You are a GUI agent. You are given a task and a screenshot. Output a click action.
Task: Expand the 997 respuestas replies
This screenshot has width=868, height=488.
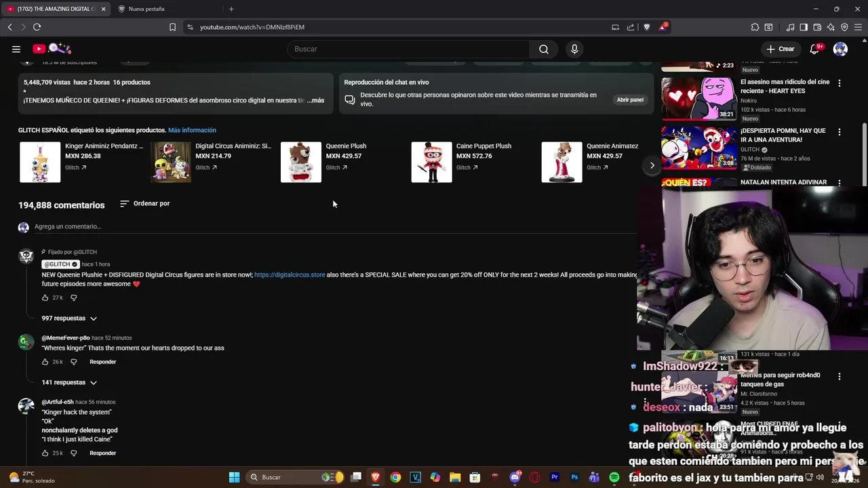[69, 319]
